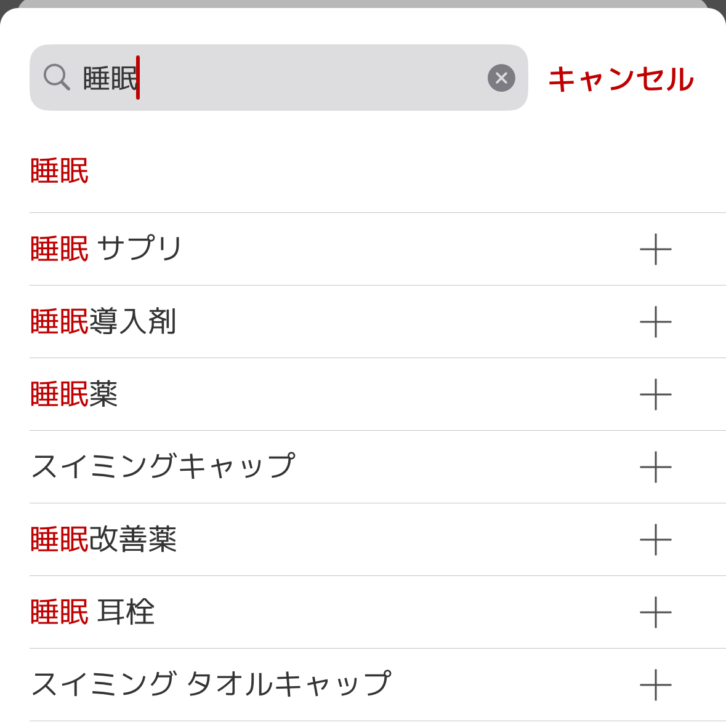Tap plus icon next to 睡眠薬
Screen dimensions: 726x728
pyautogui.click(x=655, y=394)
